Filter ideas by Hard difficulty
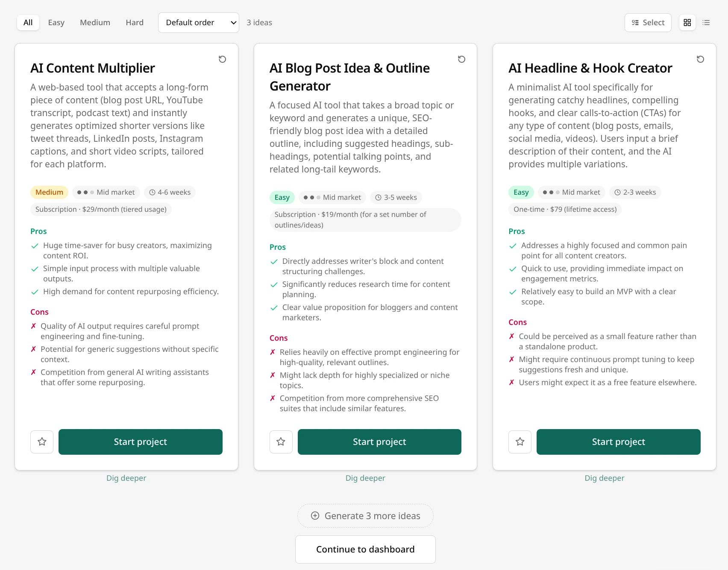This screenshot has width=728, height=570. coord(134,22)
